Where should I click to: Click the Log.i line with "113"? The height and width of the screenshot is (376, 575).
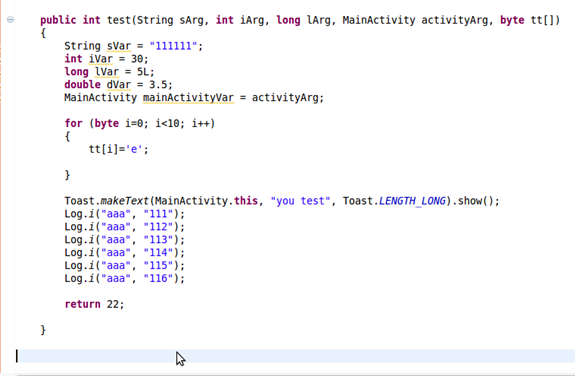pyautogui.click(x=124, y=240)
